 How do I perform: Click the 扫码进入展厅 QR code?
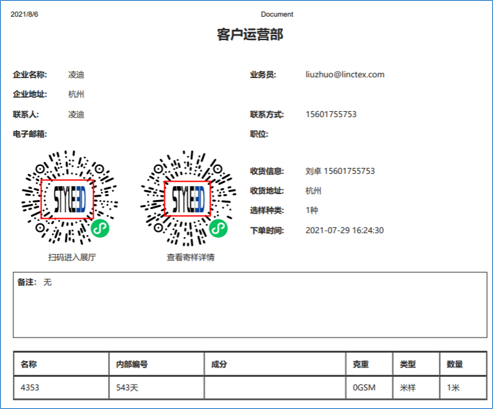[70, 199]
